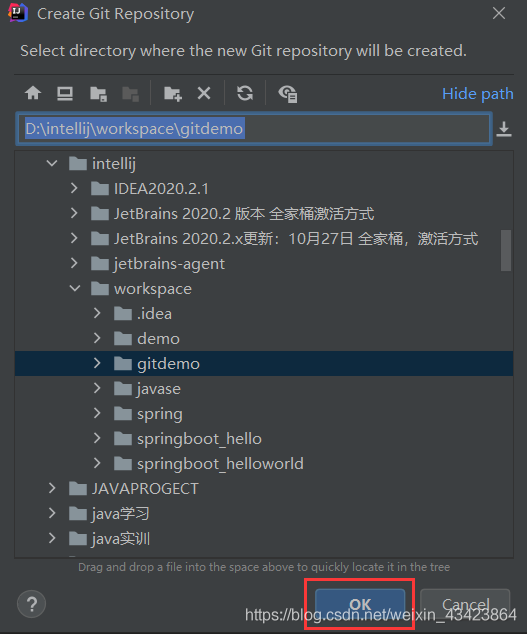Image resolution: width=527 pixels, height=634 pixels.
Task: Click the Hide path link
Action: point(477,94)
